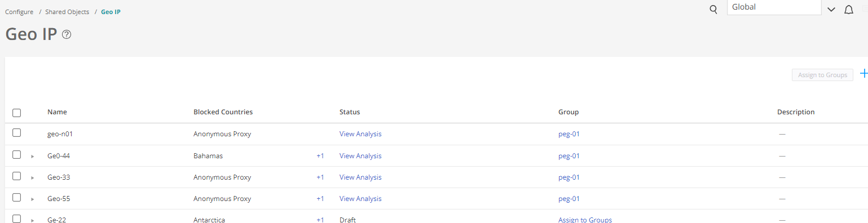
Task: Expand the Geo-55 row
Action: tap(33, 199)
